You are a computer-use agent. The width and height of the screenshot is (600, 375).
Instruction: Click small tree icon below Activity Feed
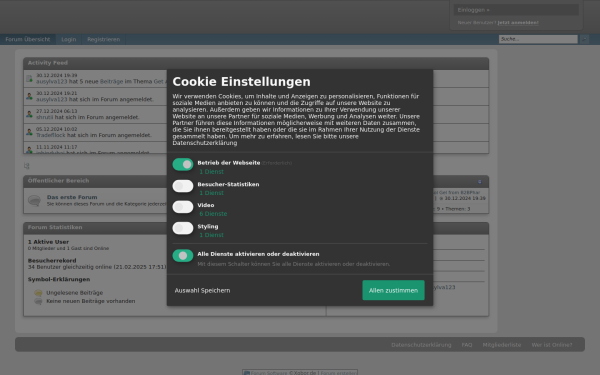tap(26, 166)
